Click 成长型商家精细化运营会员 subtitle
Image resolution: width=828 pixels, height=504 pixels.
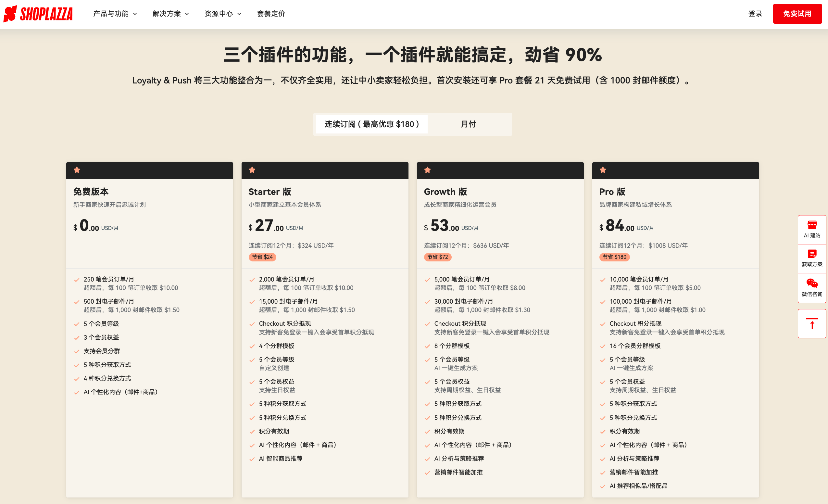pyautogui.click(x=460, y=205)
